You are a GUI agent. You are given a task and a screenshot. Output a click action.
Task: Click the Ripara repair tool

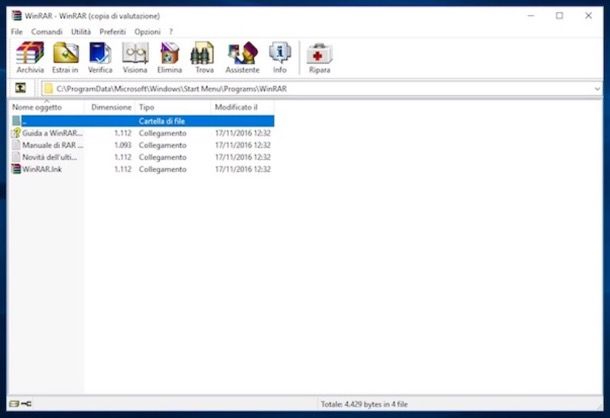pos(319,57)
